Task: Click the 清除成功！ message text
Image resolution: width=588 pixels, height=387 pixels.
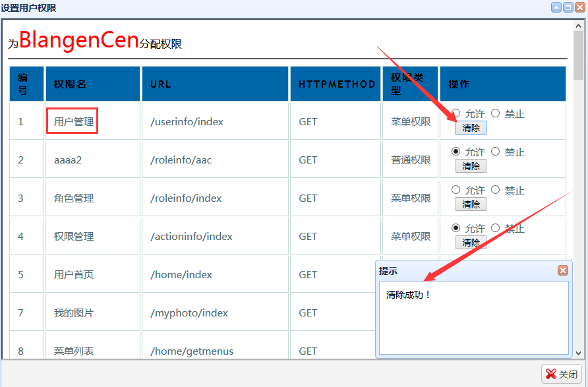Action: (x=408, y=295)
